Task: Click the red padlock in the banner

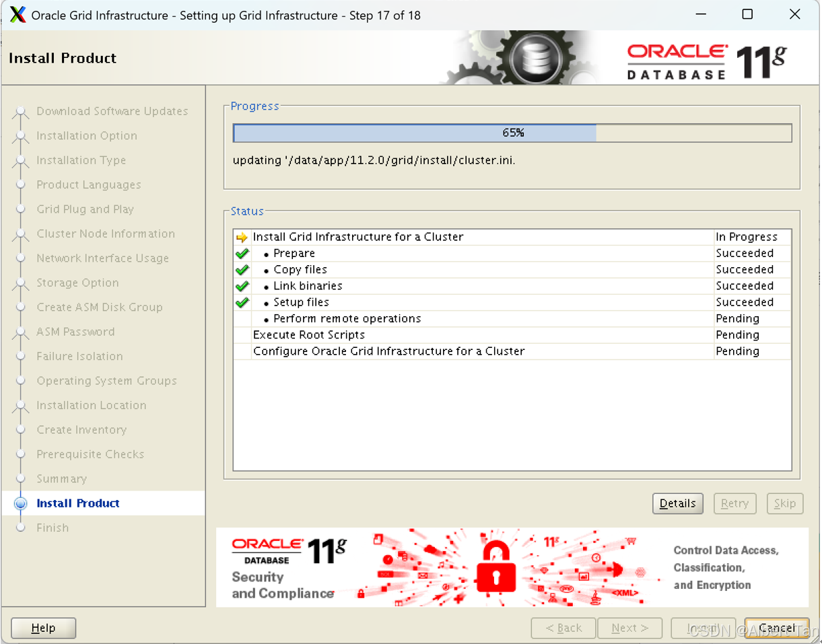Action: (495, 567)
